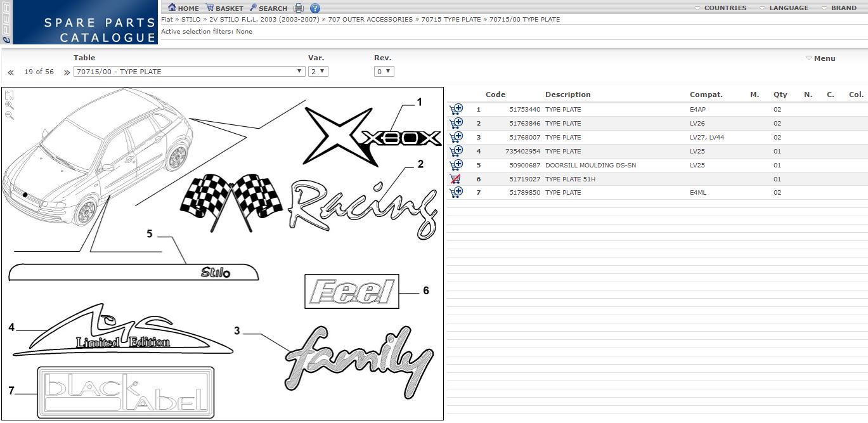This screenshot has height=423, width=868.
Task: Expand the LANGUAGE dropdown menu
Action: click(784, 8)
